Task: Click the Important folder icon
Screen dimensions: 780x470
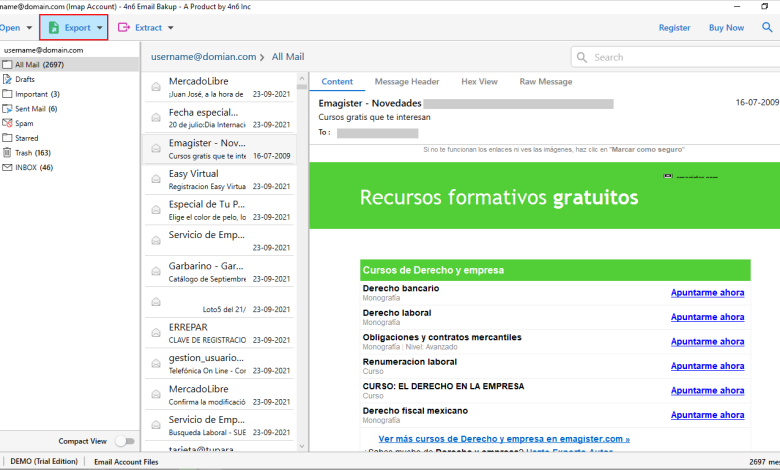Action: click(x=7, y=94)
